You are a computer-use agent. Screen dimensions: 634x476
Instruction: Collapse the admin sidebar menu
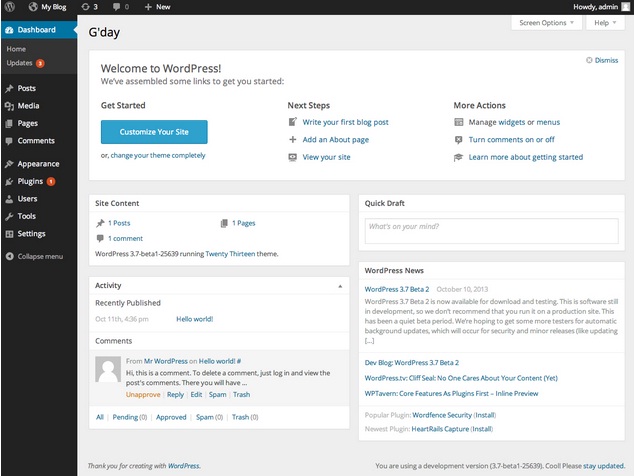34,256
